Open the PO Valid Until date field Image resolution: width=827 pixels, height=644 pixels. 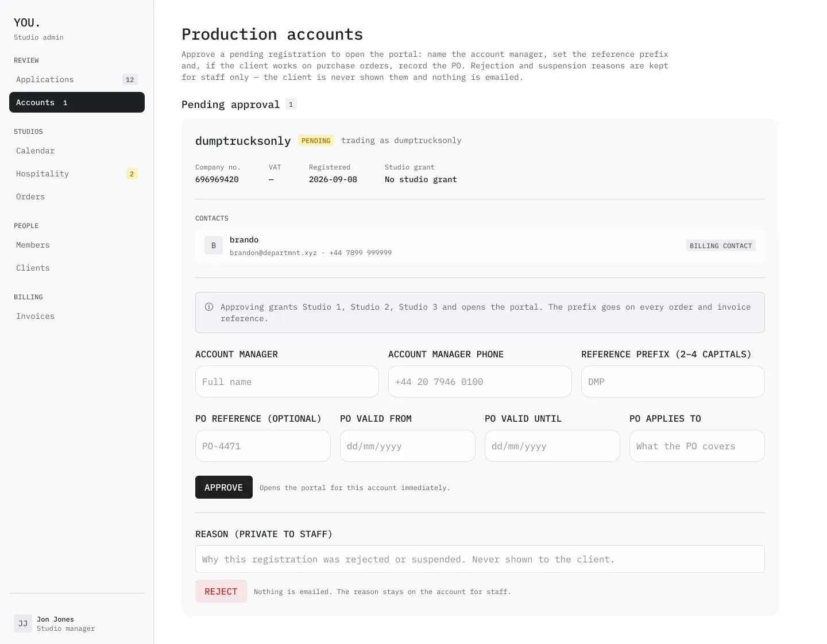pyautogui.click(x=552, y=446)
